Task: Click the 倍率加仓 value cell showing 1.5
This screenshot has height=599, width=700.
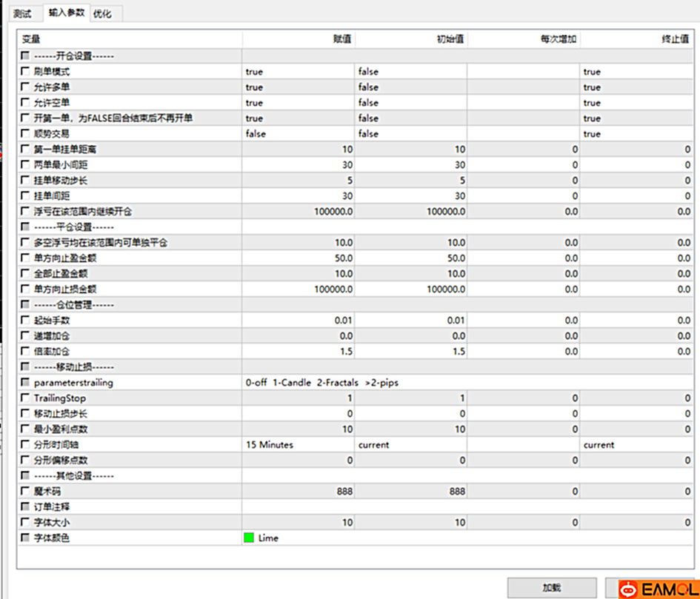Action: (x=299, y=352)
